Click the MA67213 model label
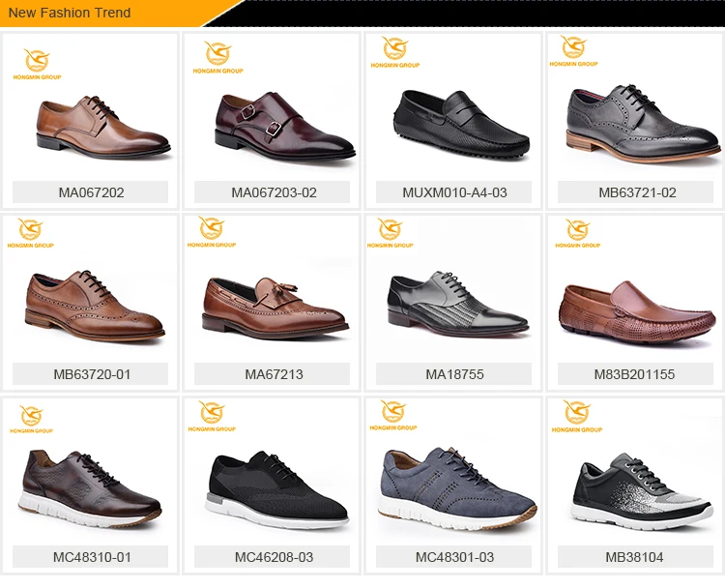The width and height of the screenshot is (725, 588). pyautogui.click(x=273, y=374)
